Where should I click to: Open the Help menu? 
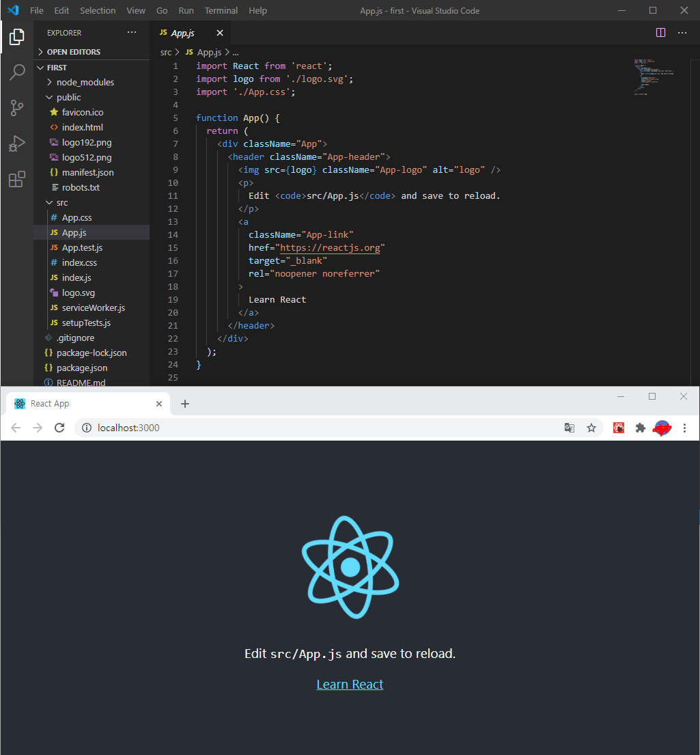(257, 11)
